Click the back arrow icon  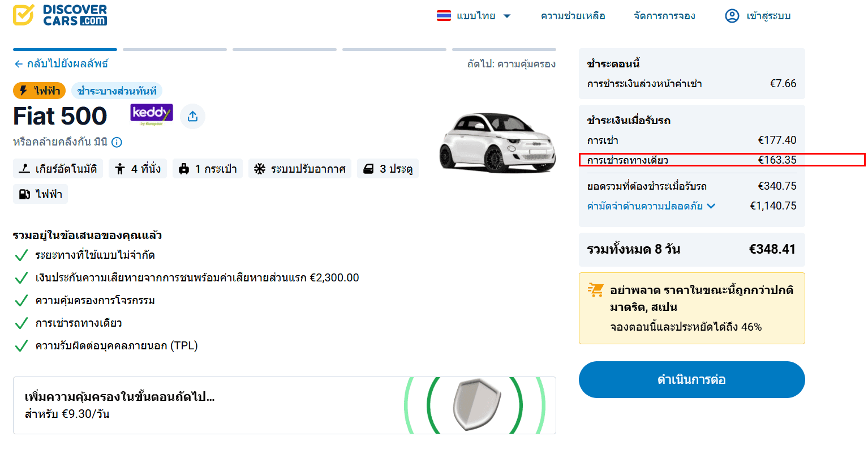point(19,64)
